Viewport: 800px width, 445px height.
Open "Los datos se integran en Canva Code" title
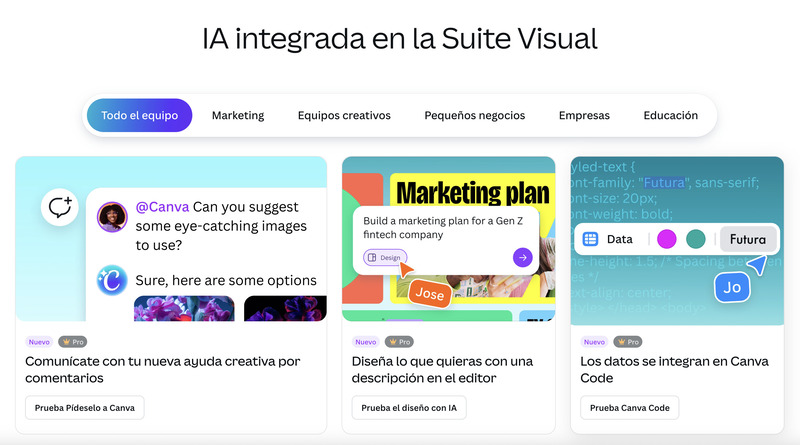[x=674, y=369]
